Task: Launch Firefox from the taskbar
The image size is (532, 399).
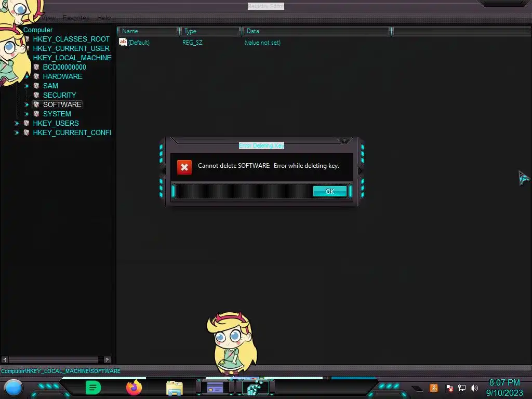Action: pyautogui.click(x=134, y=388)
